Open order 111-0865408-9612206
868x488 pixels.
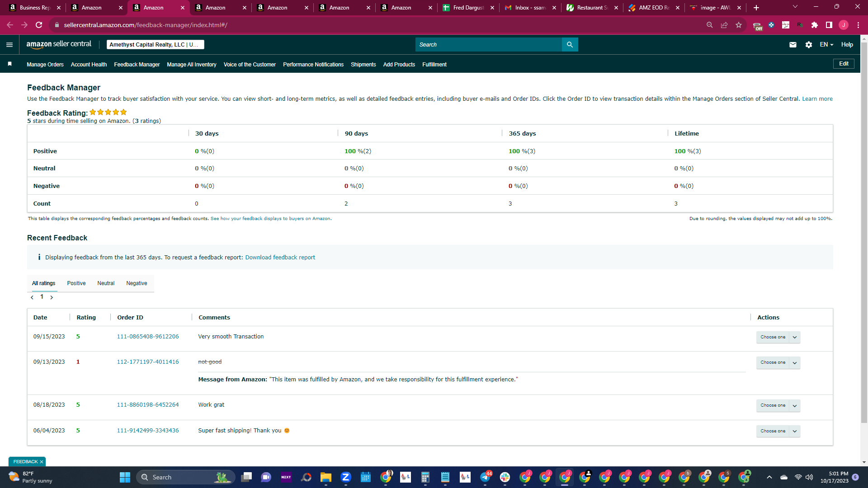tap(148, 337)
